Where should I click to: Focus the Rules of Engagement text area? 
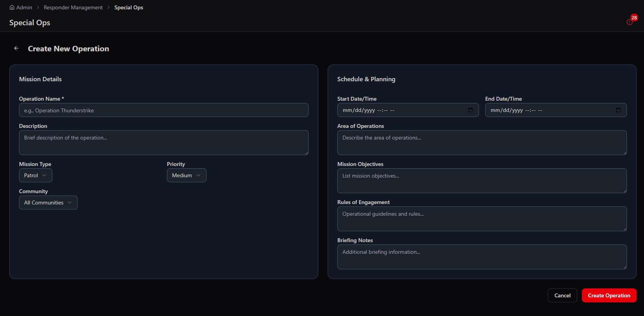[482, 219]
